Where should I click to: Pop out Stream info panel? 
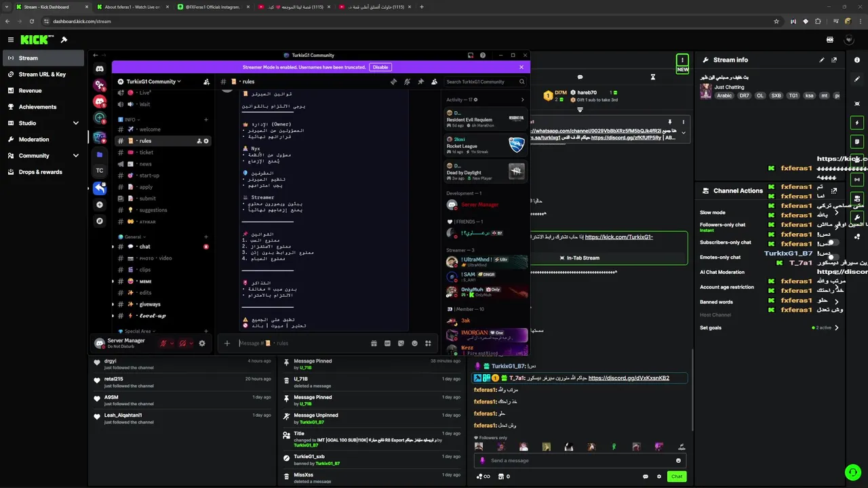pyautogui.click(x=834, y=60)
